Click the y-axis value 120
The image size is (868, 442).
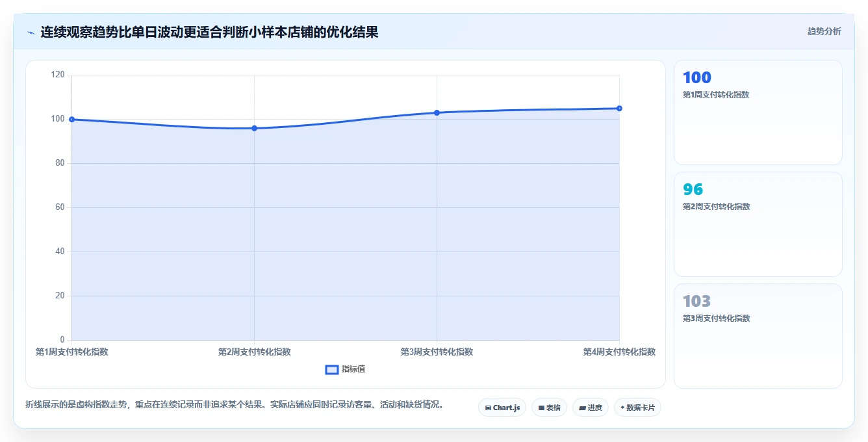pyautogui.click(x=58, y=75)
